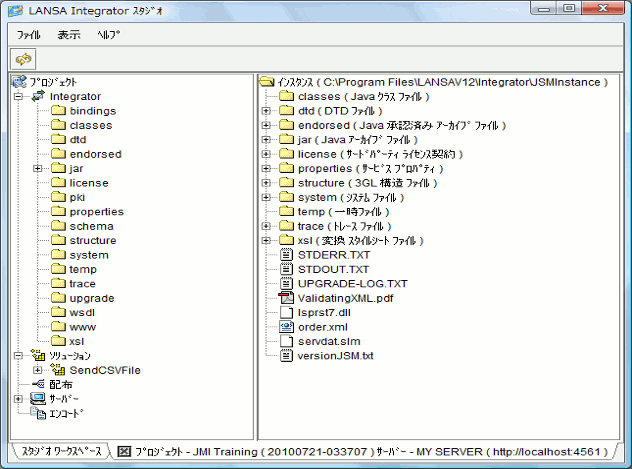
Task: Expand the structure ( 3GL ) folder
Action: pos(266,183)
